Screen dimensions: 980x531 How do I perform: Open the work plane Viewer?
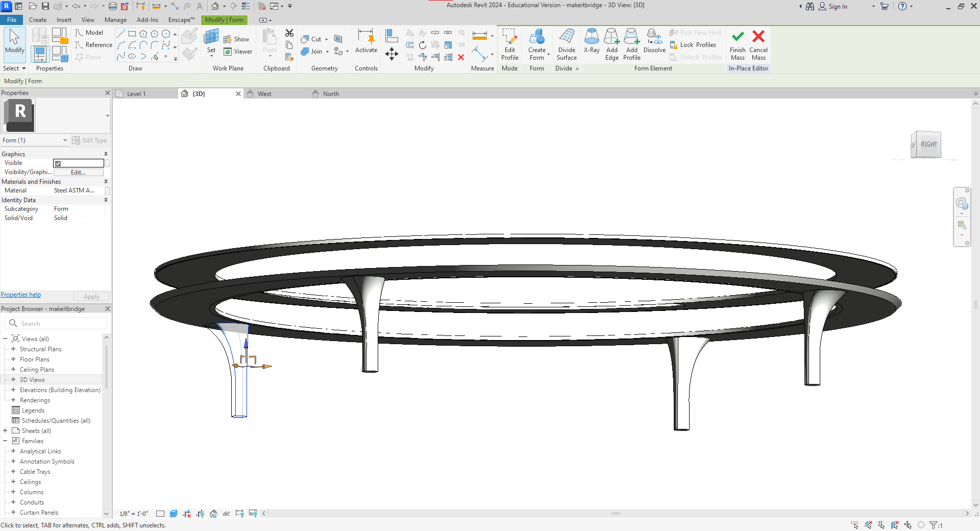click(x=238, y=52)
